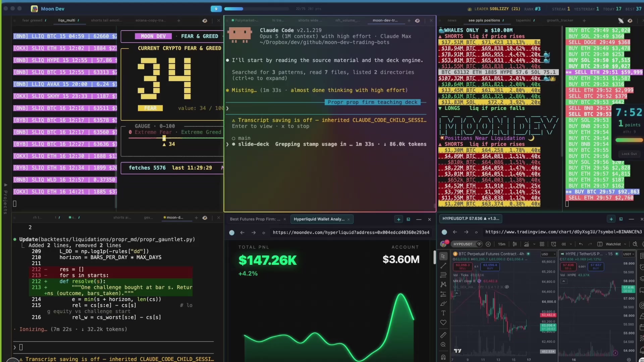Switch to the shorts tall emoti... tab
This screenshot has width=644, height=362.
point(106,20)
